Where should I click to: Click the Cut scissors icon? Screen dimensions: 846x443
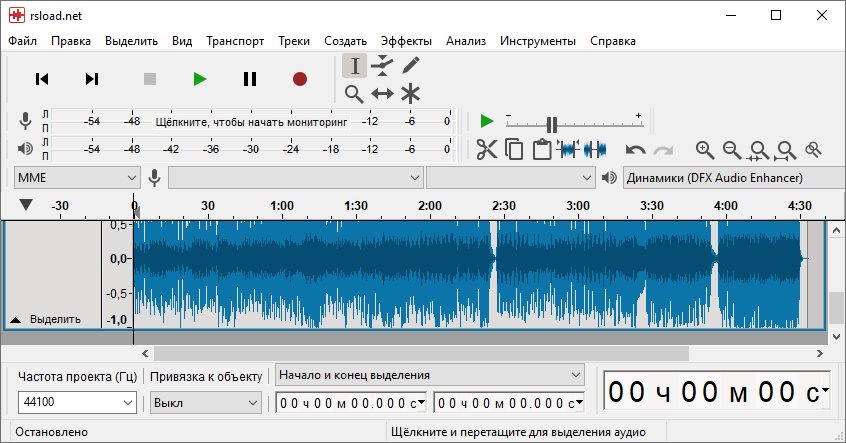pos(487,150)
